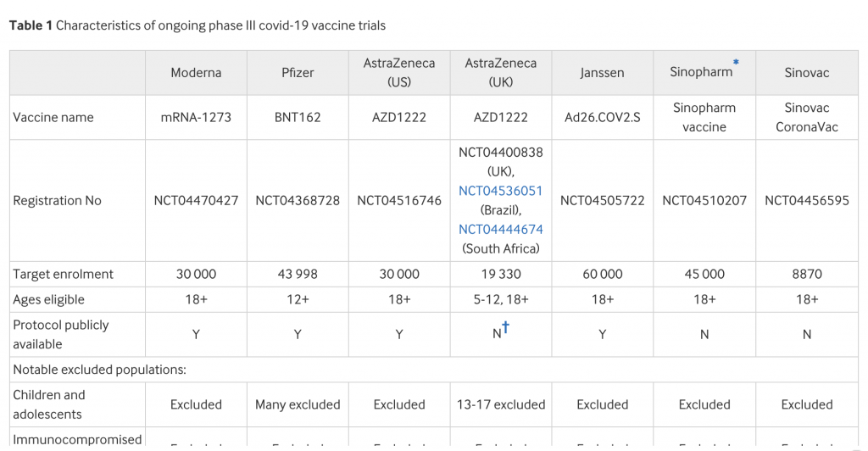Select the 60 000 enrolment value

603,274
